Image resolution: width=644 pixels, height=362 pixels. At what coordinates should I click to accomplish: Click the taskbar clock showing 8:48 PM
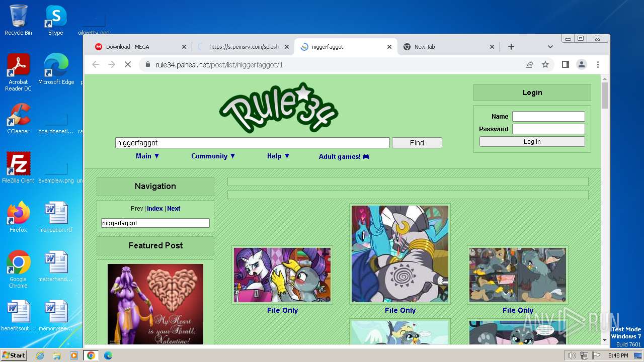click(618, 355)
